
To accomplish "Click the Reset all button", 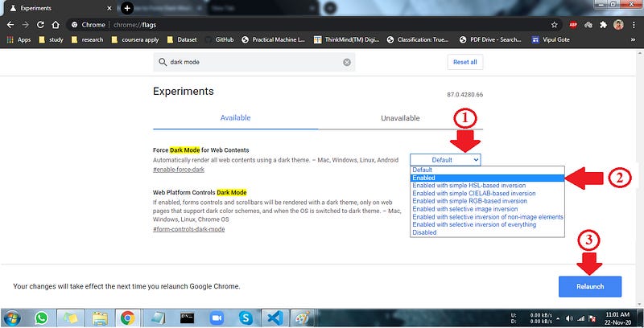I will click(x=465, y=63).
